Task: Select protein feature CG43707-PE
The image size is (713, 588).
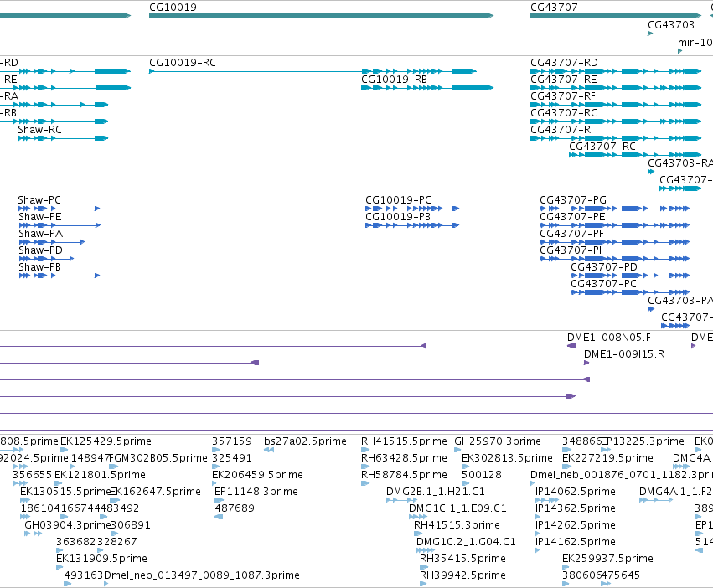Action: pyautogui.click(x=614, y=225)
